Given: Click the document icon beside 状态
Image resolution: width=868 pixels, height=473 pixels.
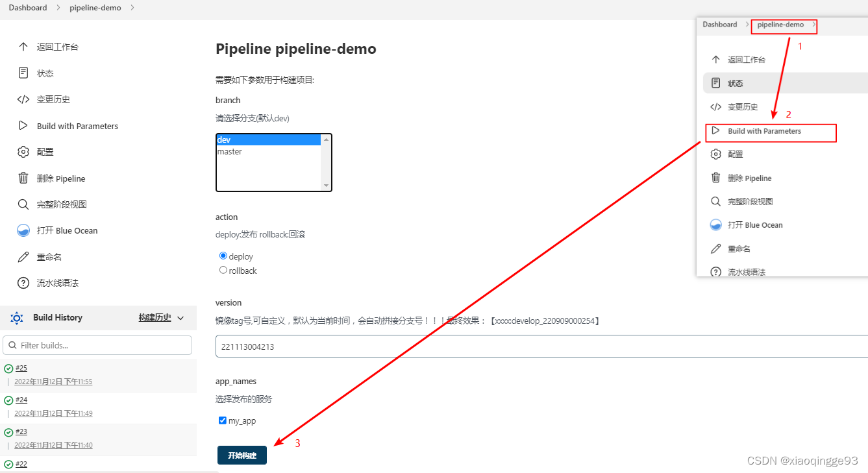Looking at the screenshot, I should tap(23, 73).
